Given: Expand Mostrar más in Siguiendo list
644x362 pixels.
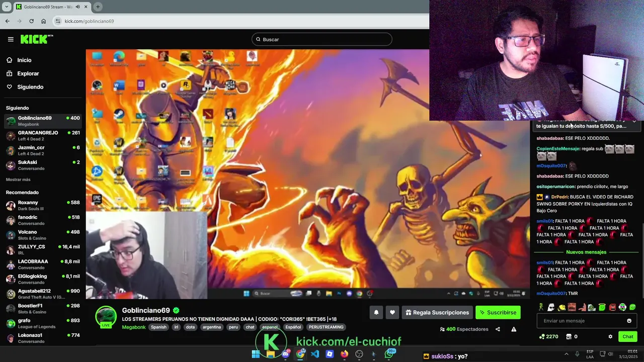Looking at the screenshot, I should 18,179.
